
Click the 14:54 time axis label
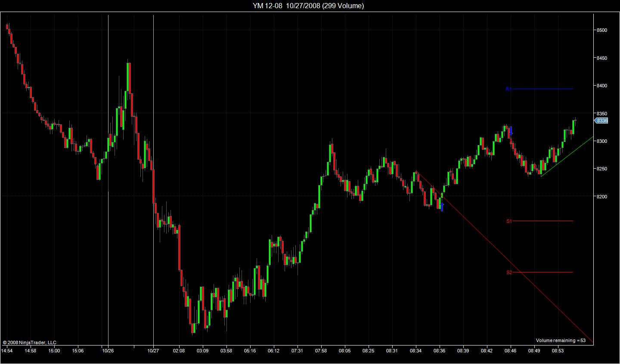pyautogui.click(x=6, y=351)
